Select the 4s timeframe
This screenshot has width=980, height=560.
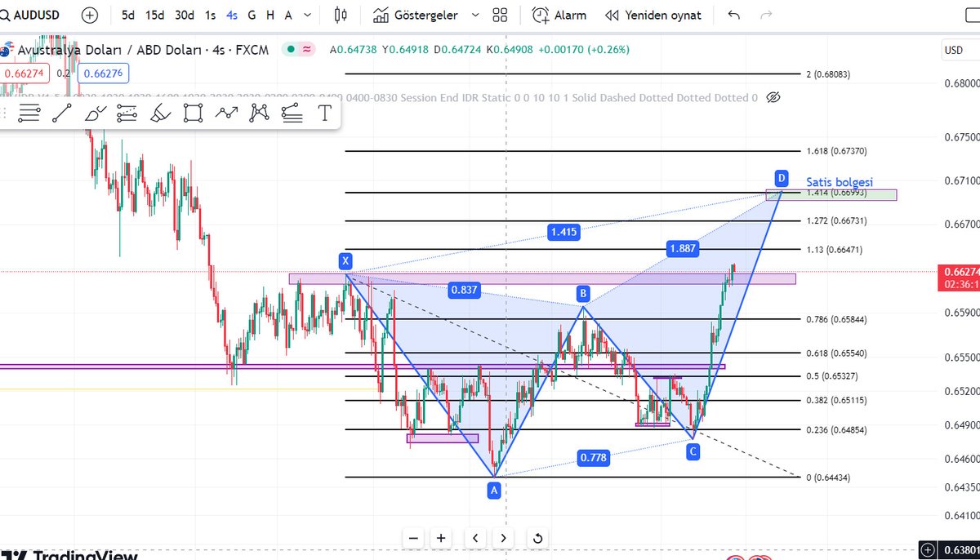[x=233, y=15]
